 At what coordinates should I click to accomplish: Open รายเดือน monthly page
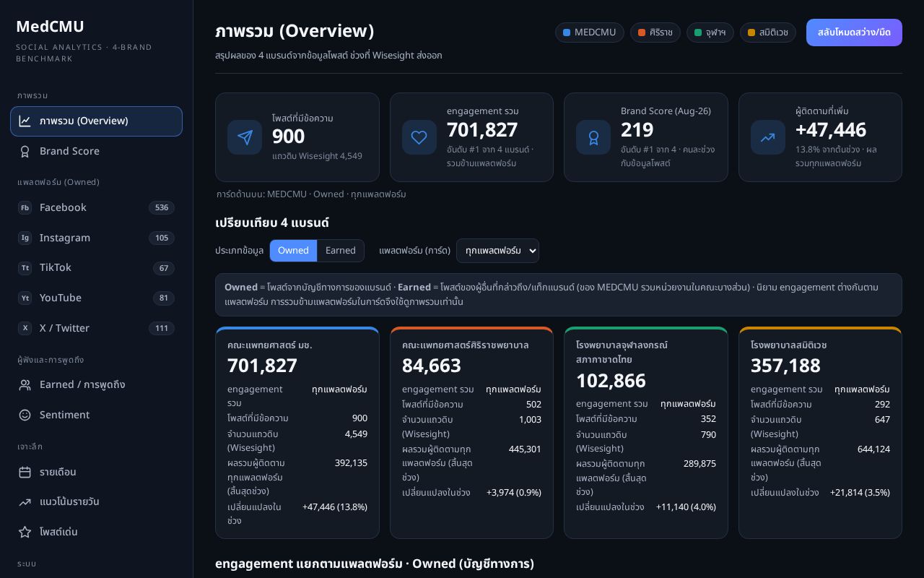[x=96, y=473]
